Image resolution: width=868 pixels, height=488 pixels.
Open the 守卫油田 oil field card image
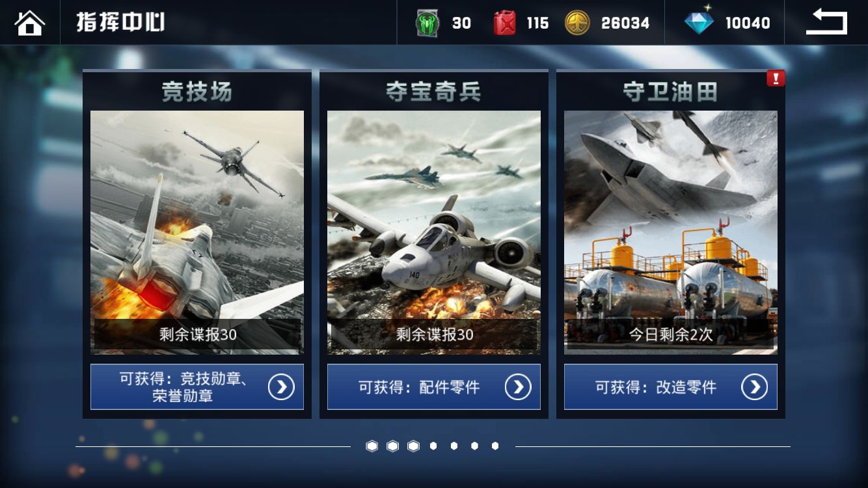pos(671,232)
